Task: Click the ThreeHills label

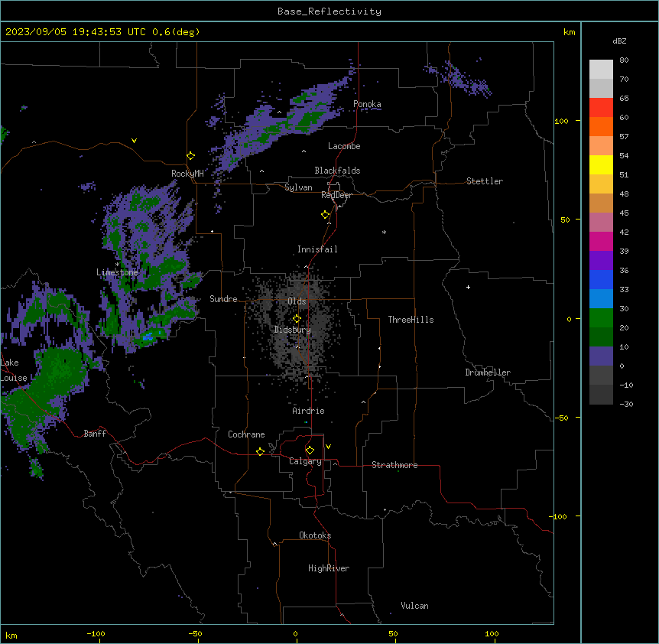Action: (x=411, y=320)
